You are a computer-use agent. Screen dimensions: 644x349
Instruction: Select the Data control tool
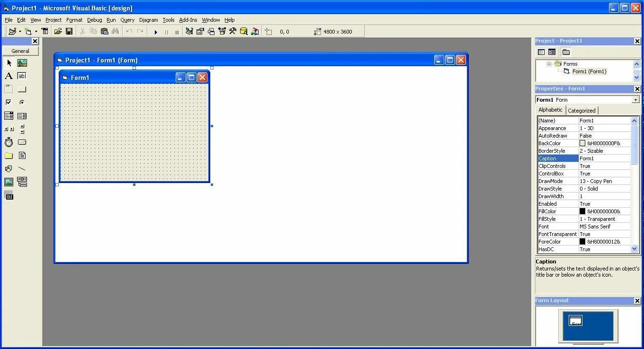coord(22,182)
